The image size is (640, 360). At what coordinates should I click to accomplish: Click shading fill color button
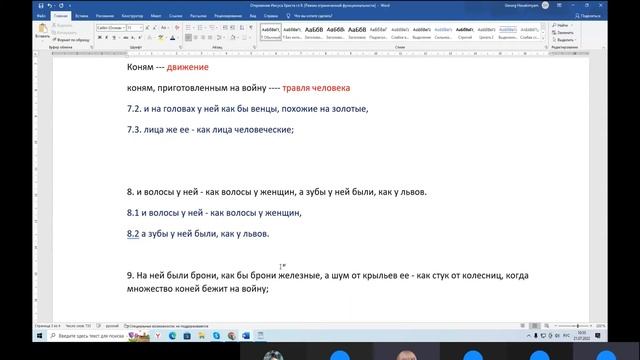233,38
